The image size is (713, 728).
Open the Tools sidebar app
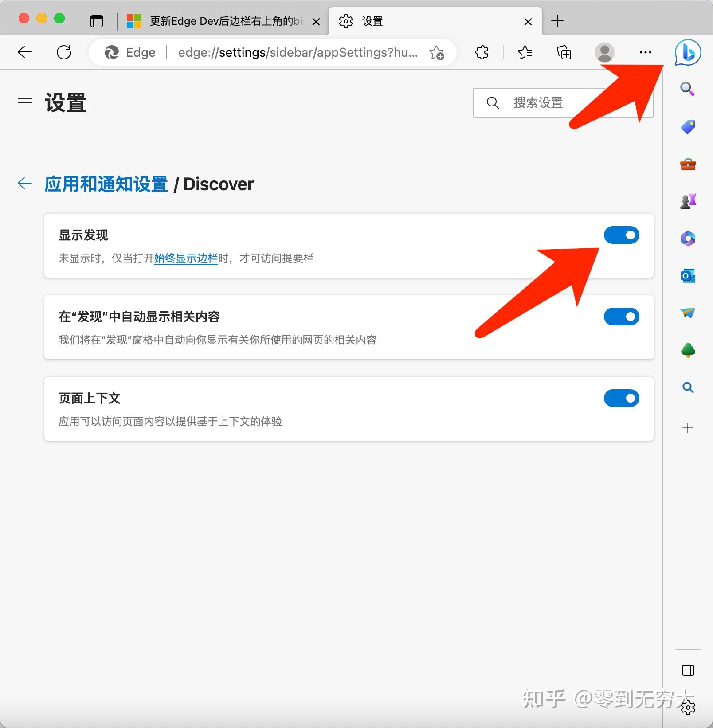(687, 164)
